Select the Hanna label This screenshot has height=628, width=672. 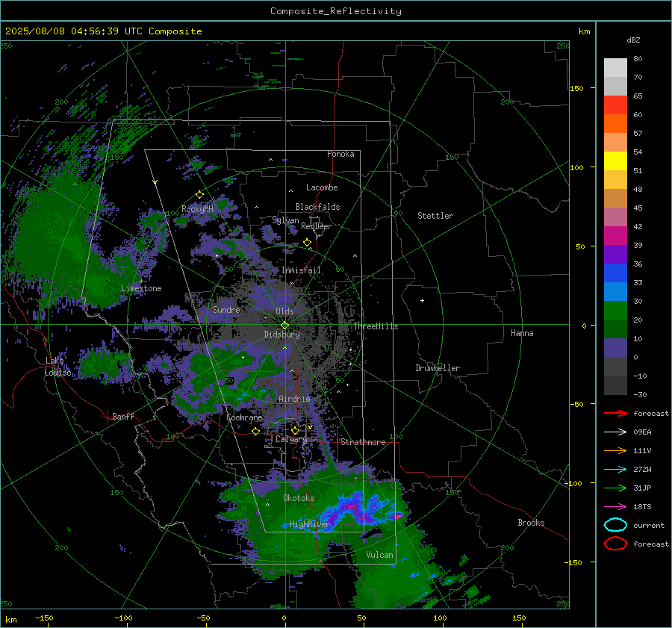[522, 333]
